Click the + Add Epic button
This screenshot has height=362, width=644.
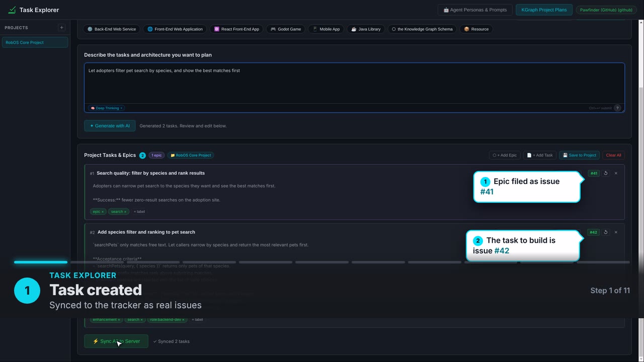[505, 155]
